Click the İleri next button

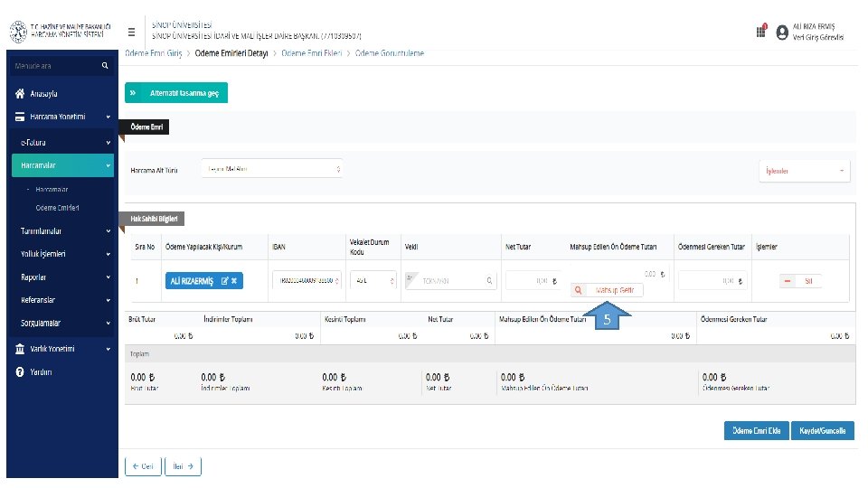point(183,466)
